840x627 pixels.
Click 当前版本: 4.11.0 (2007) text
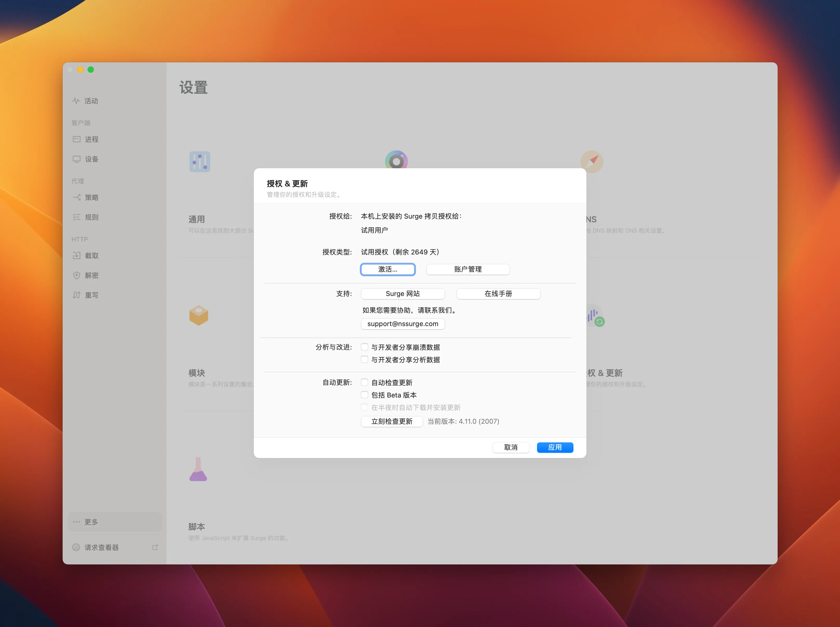point(463,421)
